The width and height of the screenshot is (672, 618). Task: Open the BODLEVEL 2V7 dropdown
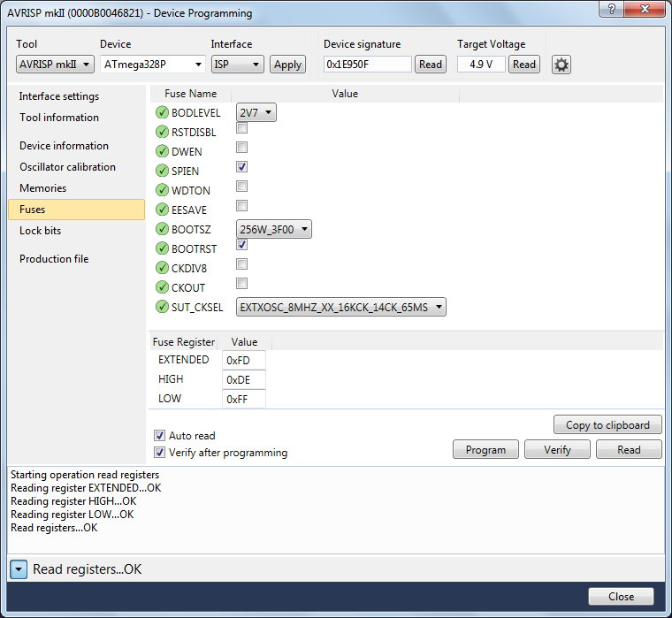coord(256,112)
